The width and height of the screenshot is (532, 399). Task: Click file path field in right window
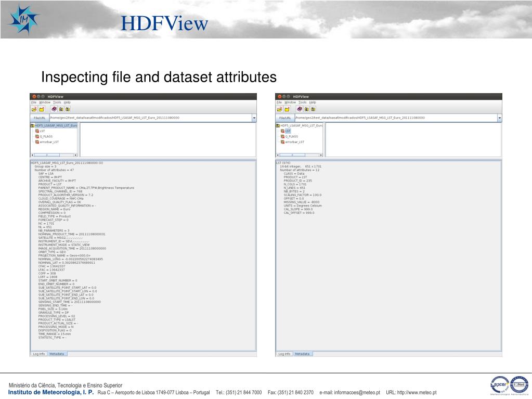[x=396, y=118]
